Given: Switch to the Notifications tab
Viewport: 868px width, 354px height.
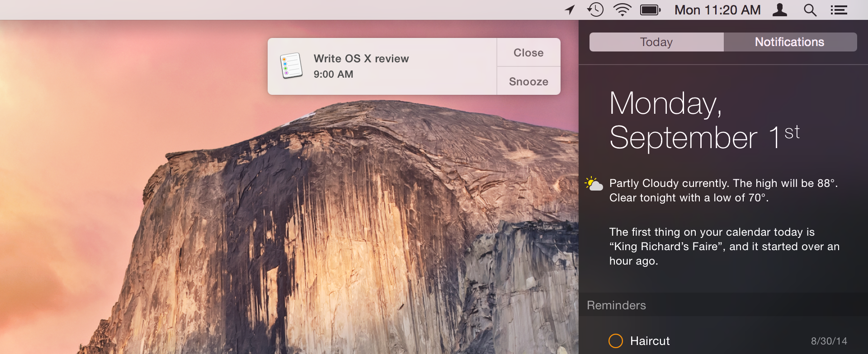Looking at the screenshot, I should coord(789,42).
